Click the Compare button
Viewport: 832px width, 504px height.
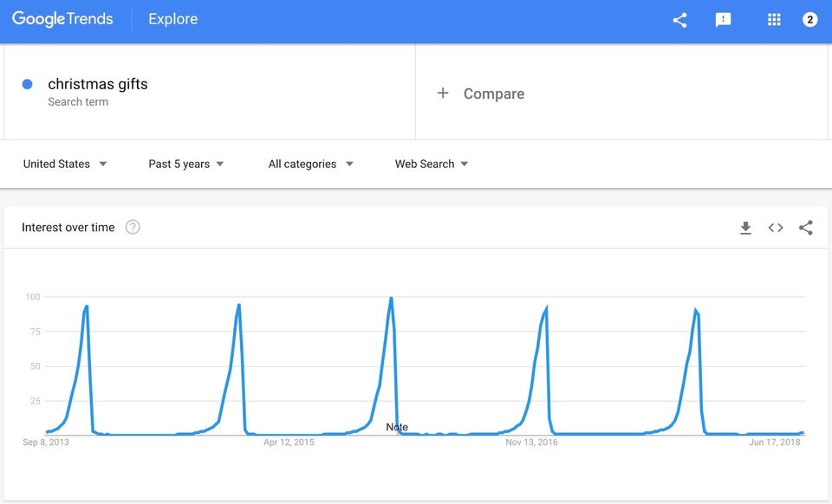pos(493,94)
